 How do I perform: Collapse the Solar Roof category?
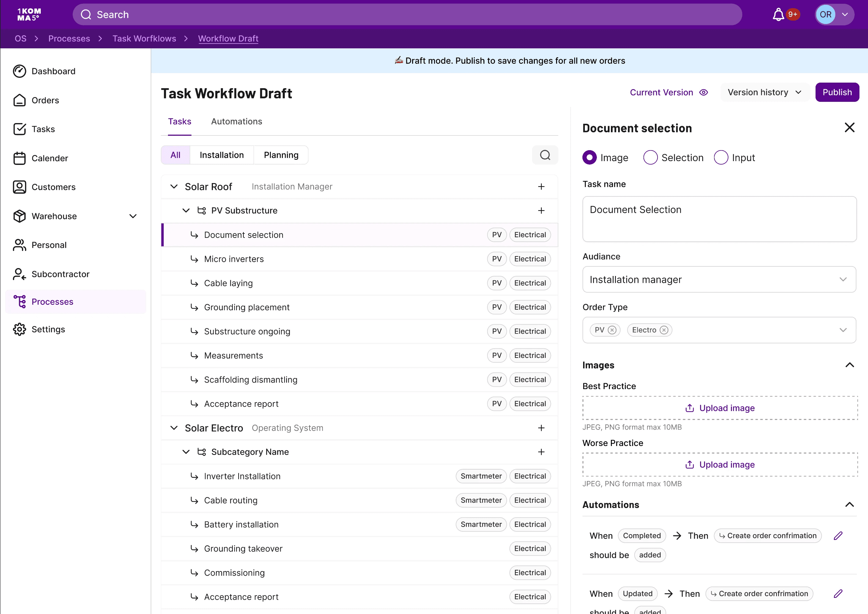(x=174, y=187)
